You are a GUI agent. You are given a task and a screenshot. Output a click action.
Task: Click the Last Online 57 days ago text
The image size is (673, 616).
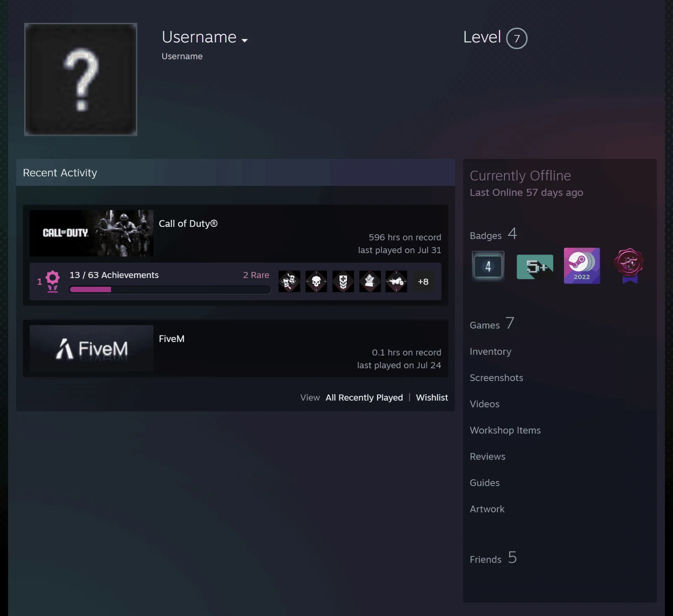(526, 192)
